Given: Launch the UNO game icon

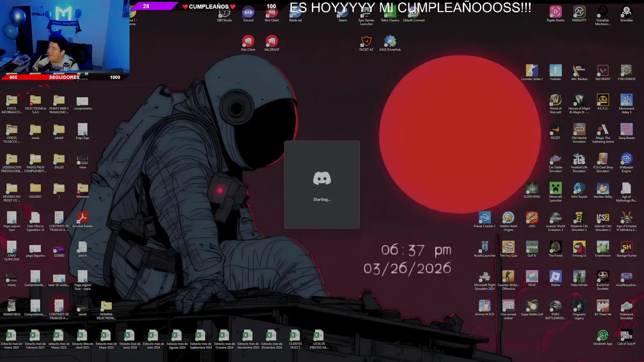Looking at the screenshot, I should [x=532, y=220].
